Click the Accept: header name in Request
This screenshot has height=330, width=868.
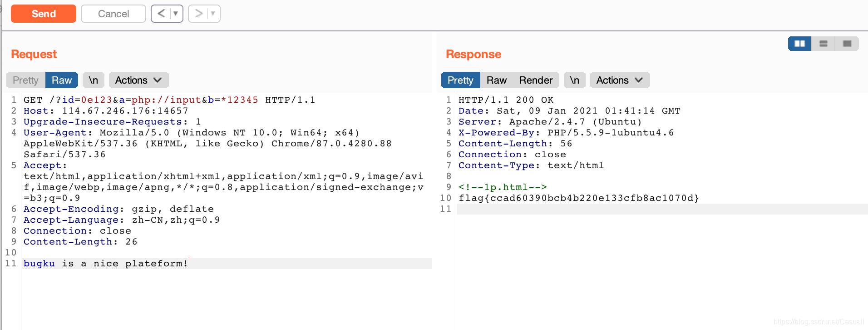pos(45,165)
